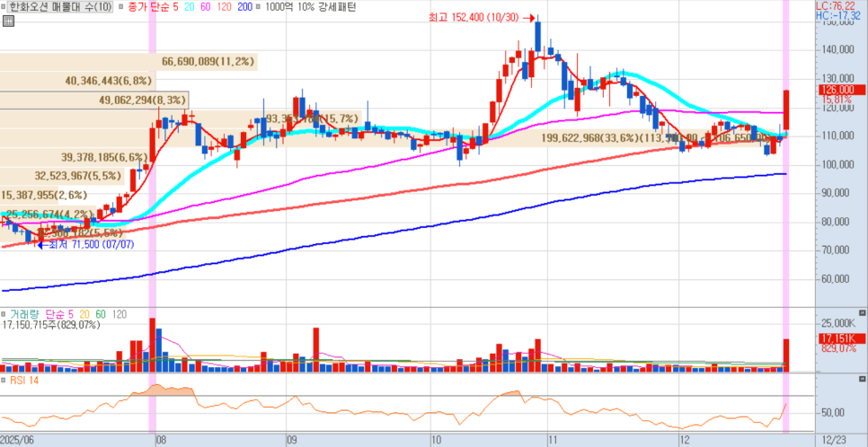Click the yellow 20 volume average label
The image size is (868, 447).
point(84,313)
